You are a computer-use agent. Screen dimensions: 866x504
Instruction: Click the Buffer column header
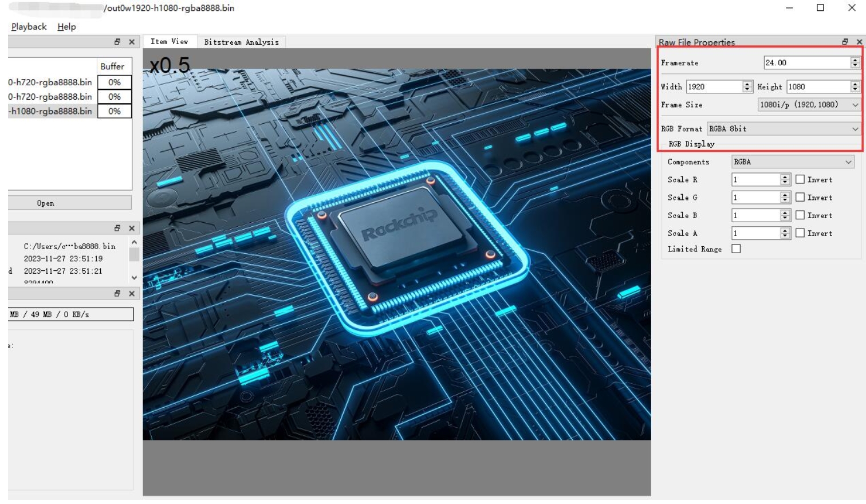click(x=114, y=66)
